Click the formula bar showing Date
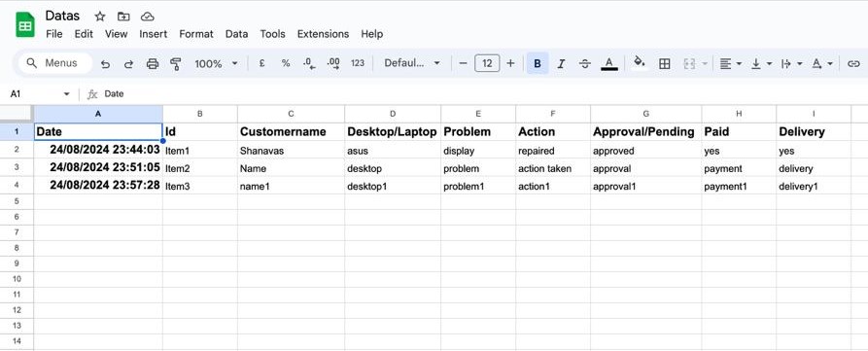 (481, 94)
